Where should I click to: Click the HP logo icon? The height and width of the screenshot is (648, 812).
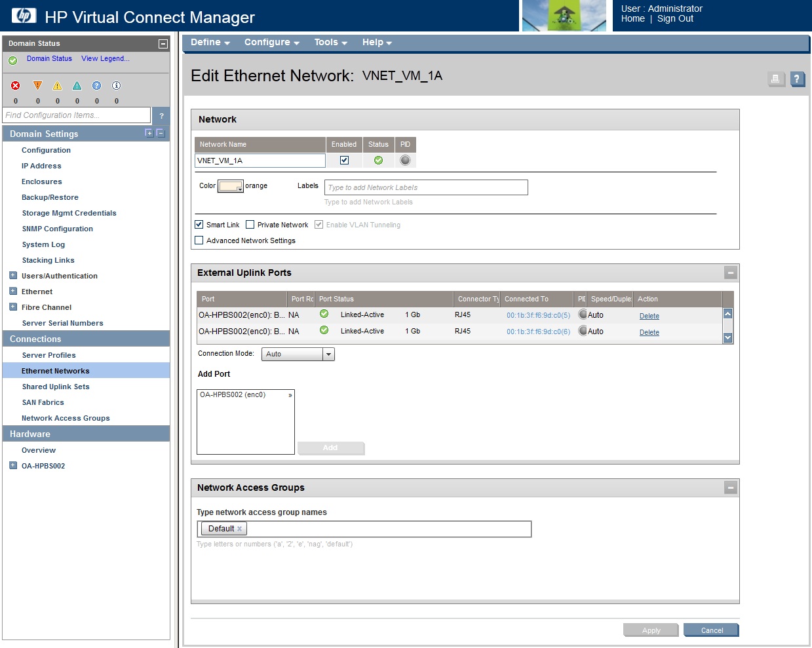point(24,16)
